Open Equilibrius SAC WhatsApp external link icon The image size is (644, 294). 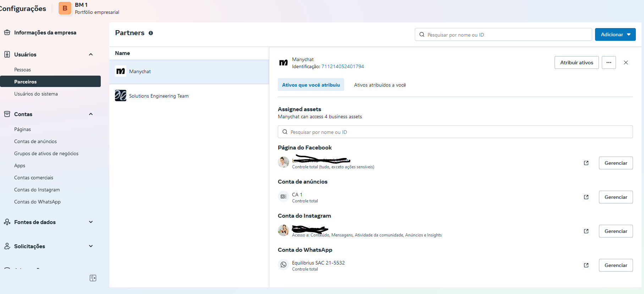pos(586,265)
